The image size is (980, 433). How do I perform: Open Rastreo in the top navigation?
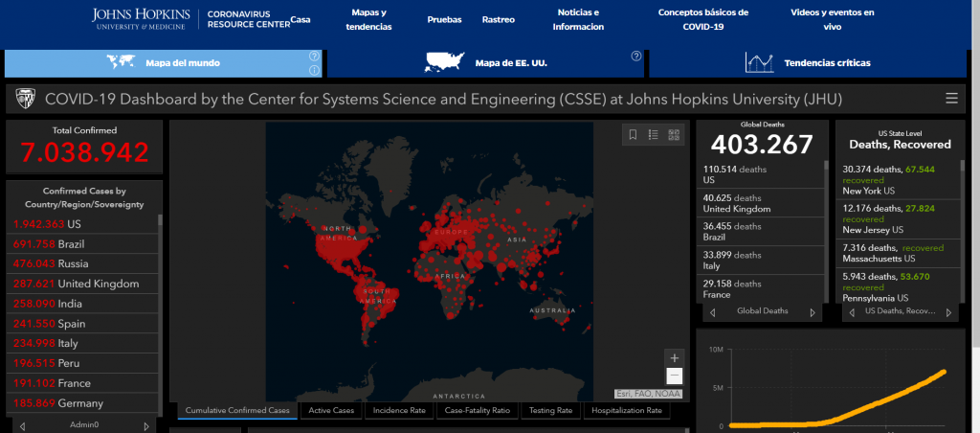[x=498, y=19]
